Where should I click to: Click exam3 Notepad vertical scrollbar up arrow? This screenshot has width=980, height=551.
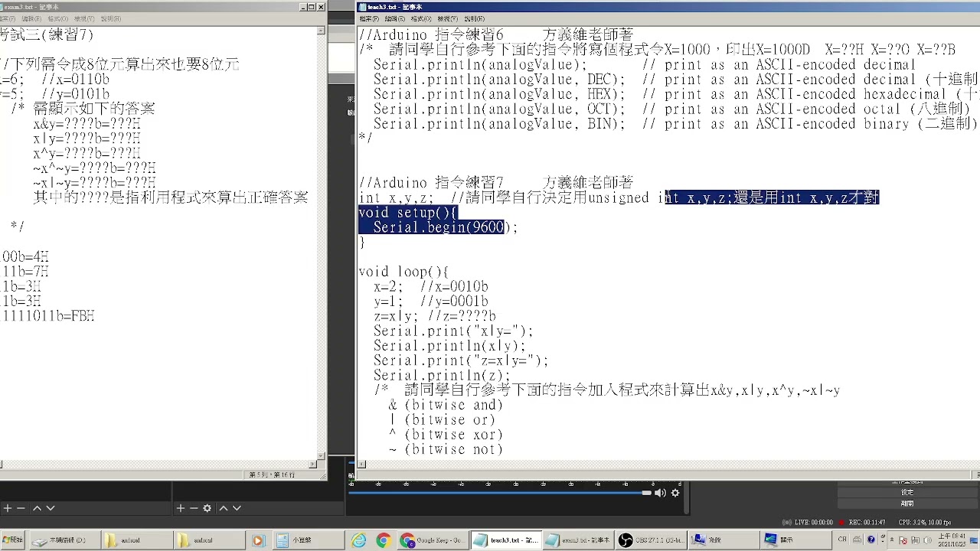click(x=322, y=31)
